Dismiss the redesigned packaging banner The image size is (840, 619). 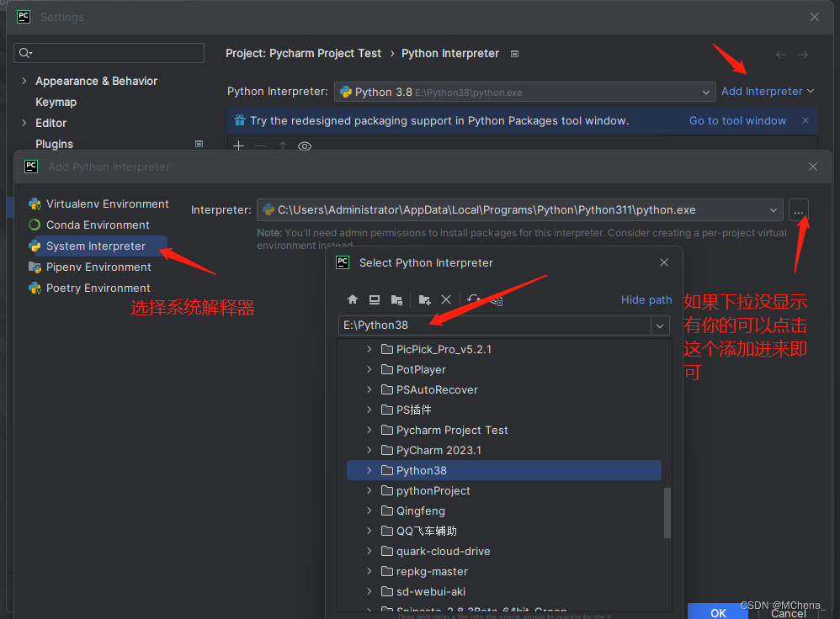(805, 120)
